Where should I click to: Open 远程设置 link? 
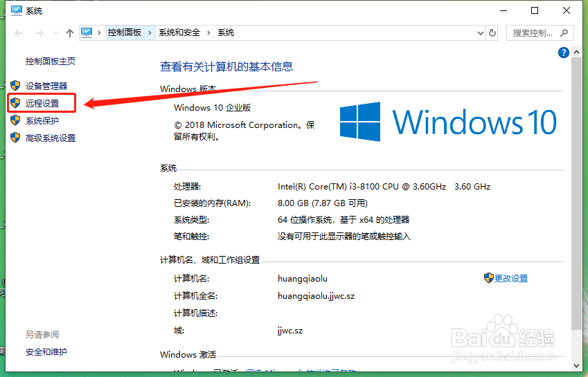click(42, 103)
